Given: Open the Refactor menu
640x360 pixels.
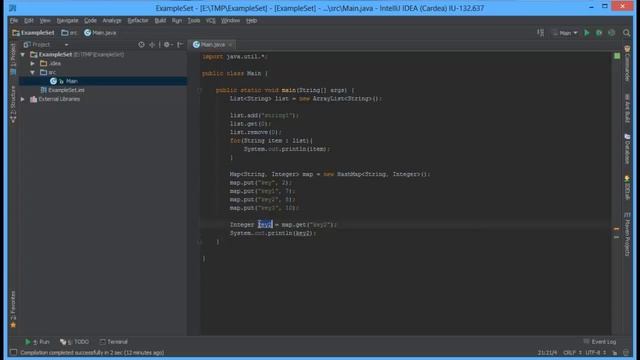Looking at the screenshot, I should [138, 20].
